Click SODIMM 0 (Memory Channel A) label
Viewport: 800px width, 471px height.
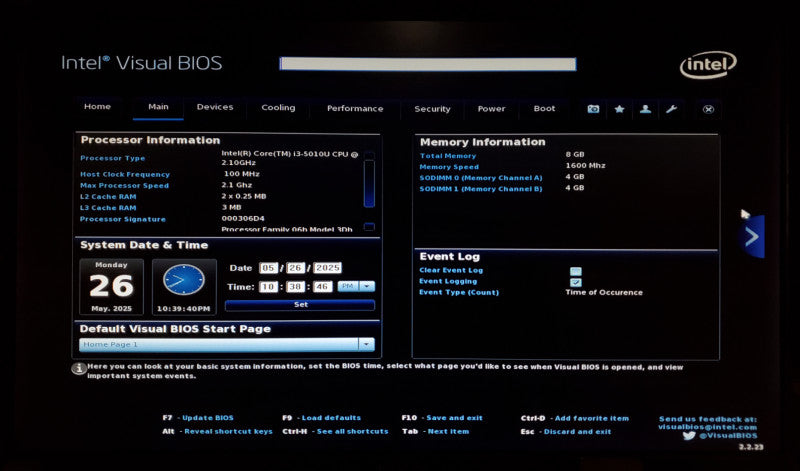481,178
